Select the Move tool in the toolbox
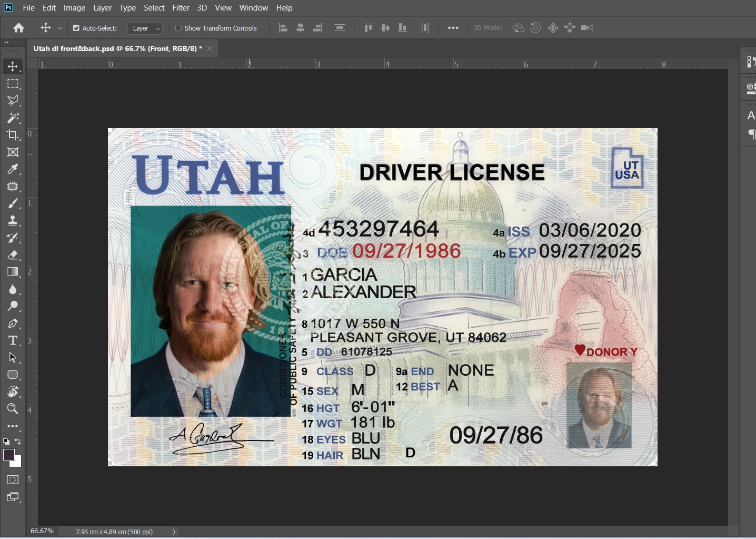The width and height of the screenshot is (756, 539). (x=13, y=66)
